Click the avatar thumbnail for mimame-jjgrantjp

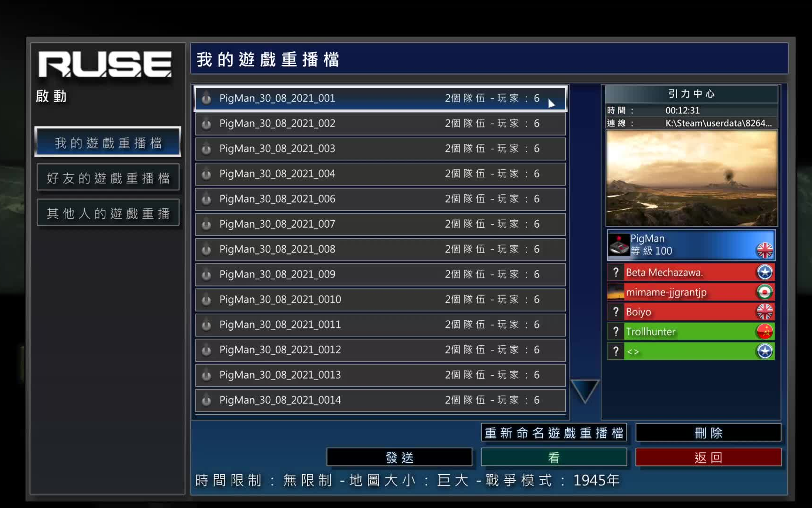pyautogui.click(x=616, y=292)
